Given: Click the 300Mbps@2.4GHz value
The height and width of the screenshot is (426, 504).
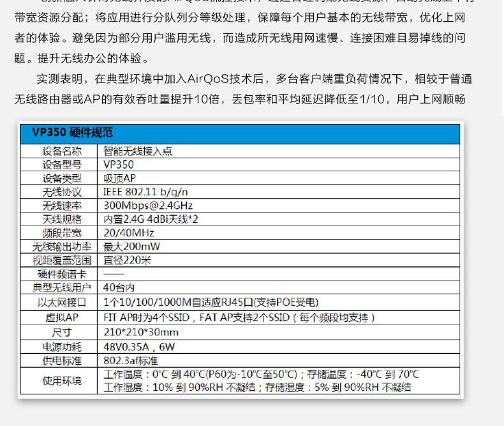Looking at the screenshot, I should coord(148,205).
